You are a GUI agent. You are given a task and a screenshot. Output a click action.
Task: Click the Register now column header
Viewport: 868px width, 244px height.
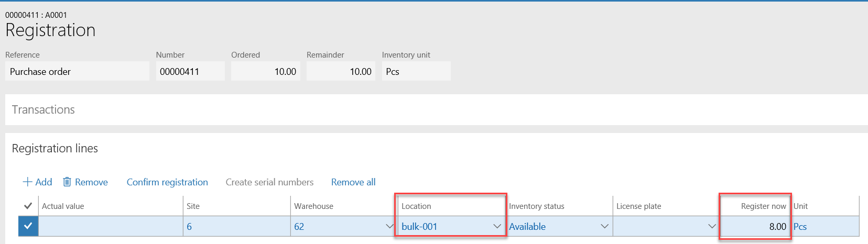tap(764, 206)
